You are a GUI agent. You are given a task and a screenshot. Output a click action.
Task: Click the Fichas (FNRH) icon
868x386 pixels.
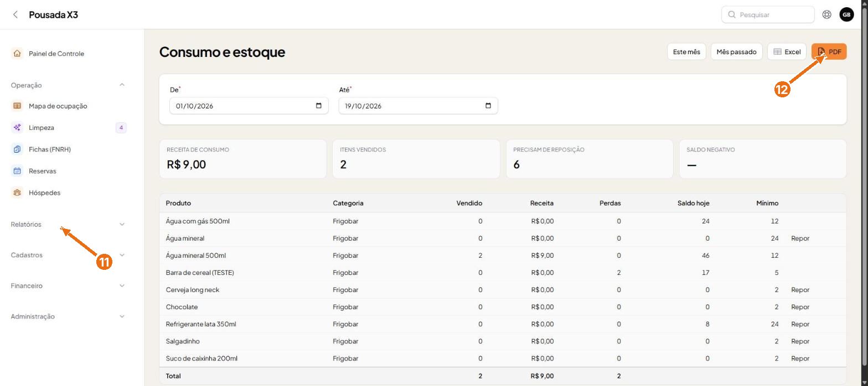[17, 149]
